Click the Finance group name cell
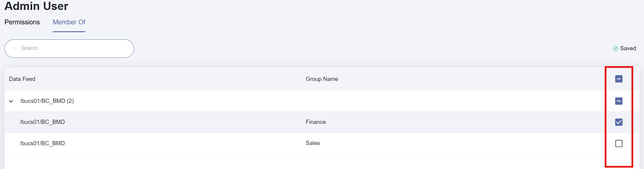644x169 pixels. (316, 122)
